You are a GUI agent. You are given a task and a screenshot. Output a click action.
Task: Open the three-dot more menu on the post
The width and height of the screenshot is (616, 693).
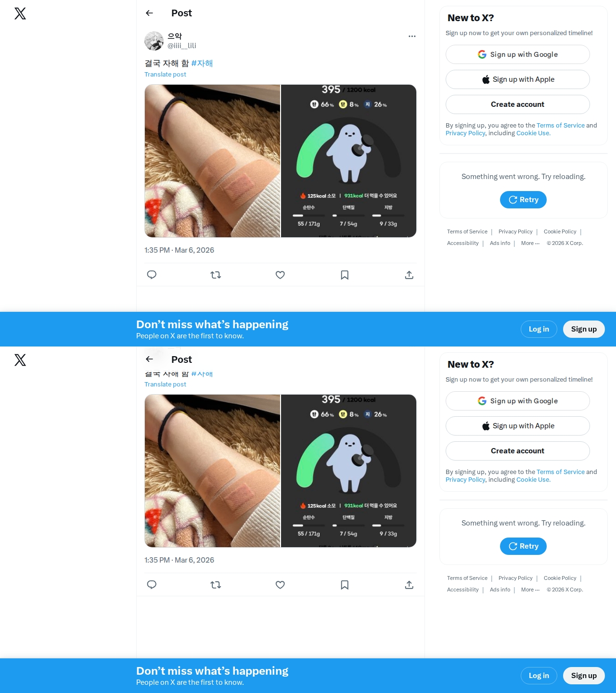(x=412, y=36)
